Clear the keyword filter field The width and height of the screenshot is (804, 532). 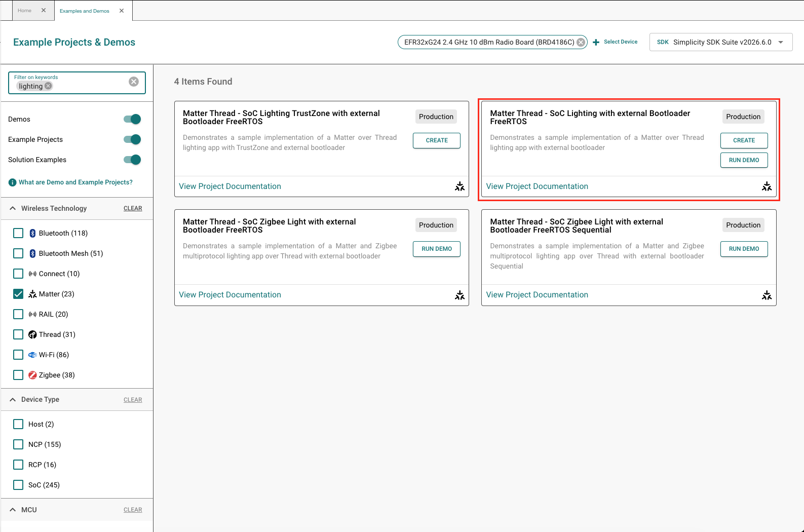point(134,82)
